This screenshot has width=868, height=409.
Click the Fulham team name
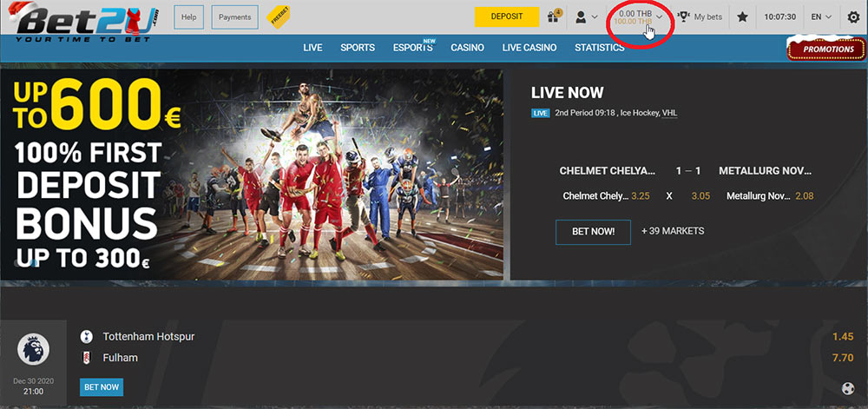[x=120, y=358]
